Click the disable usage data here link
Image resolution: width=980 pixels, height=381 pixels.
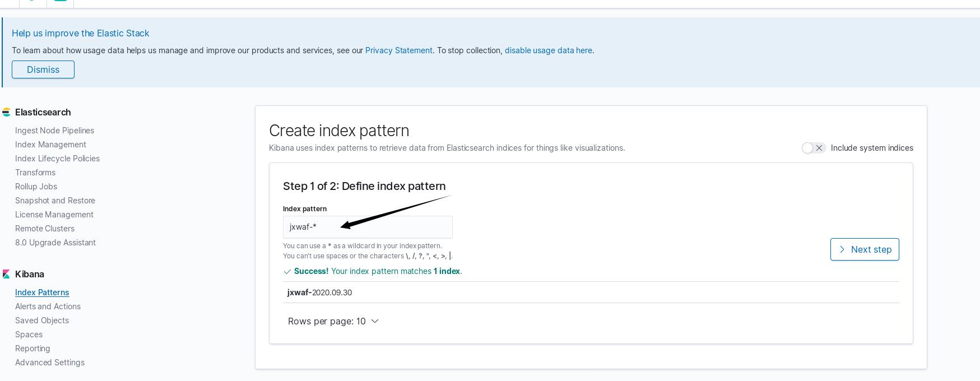[548, 50]
